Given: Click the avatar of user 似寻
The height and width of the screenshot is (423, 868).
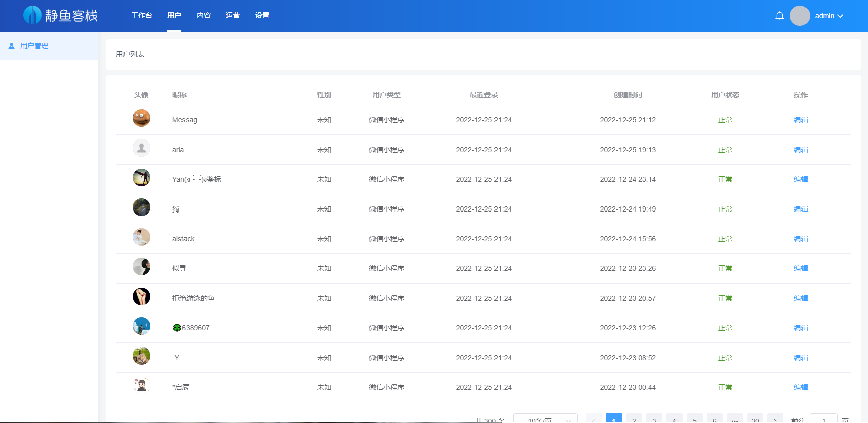Looking at the screenshot, I should coord(141,267).
